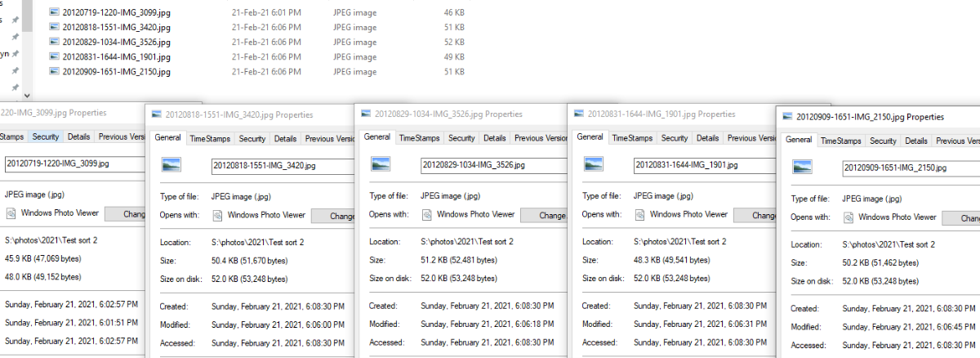Viewport: 980px width, 358px height.
Task: Click the 49 KB size cell
Action: [x=454, y=56]
